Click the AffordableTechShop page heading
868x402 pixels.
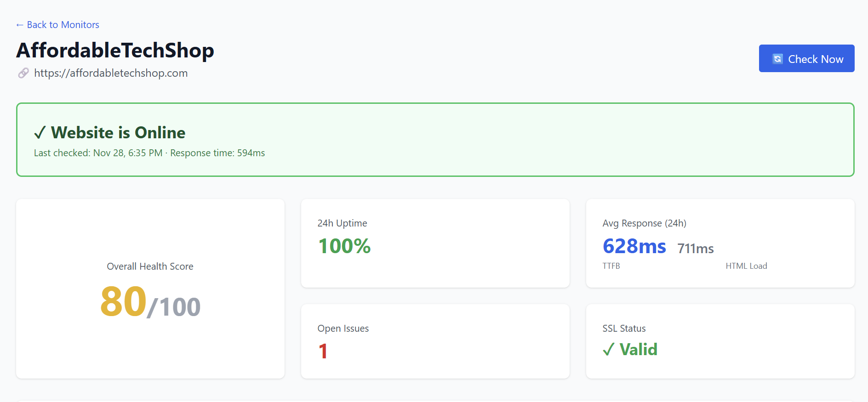pos(115,51)
